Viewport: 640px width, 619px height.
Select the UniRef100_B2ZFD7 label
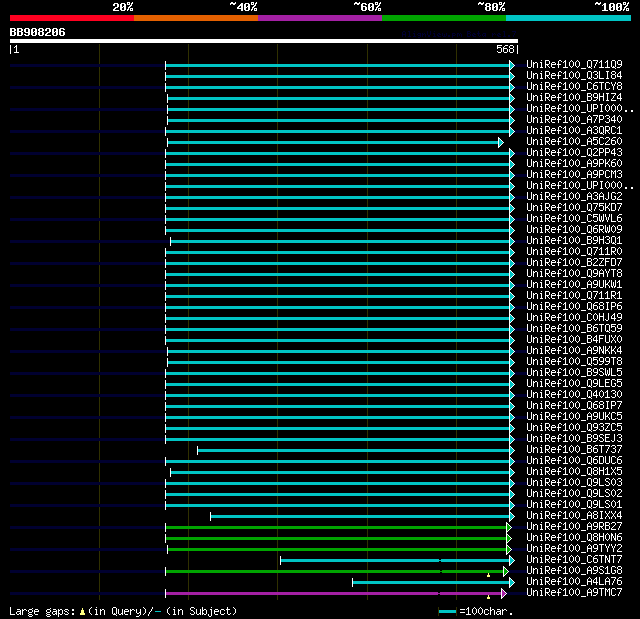(x=574, y=263)
